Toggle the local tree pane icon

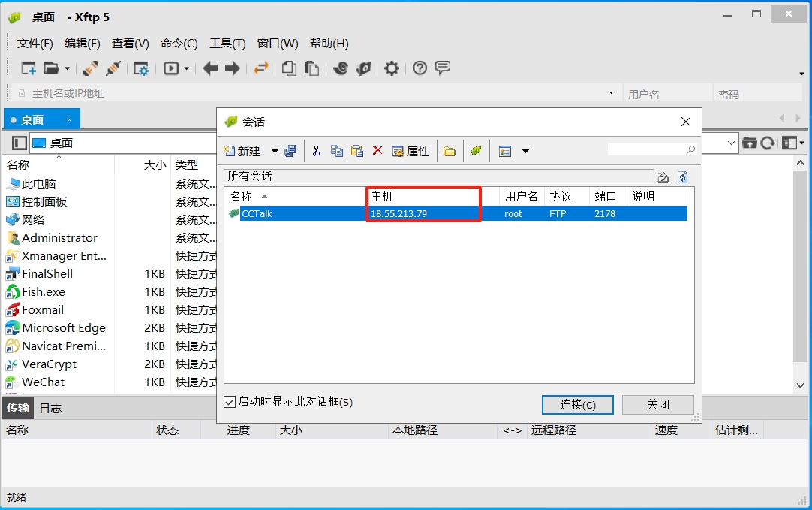point(20,143)
